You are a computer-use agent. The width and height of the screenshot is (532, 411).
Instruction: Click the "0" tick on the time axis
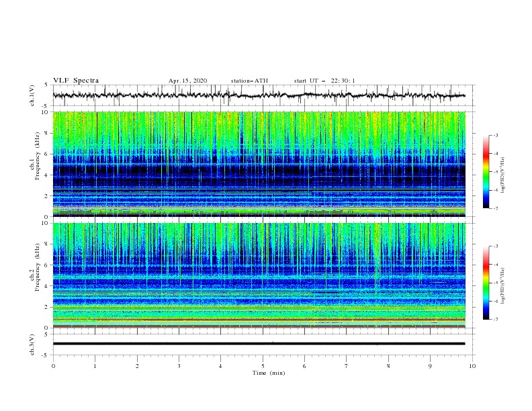(x=53, y=366)
